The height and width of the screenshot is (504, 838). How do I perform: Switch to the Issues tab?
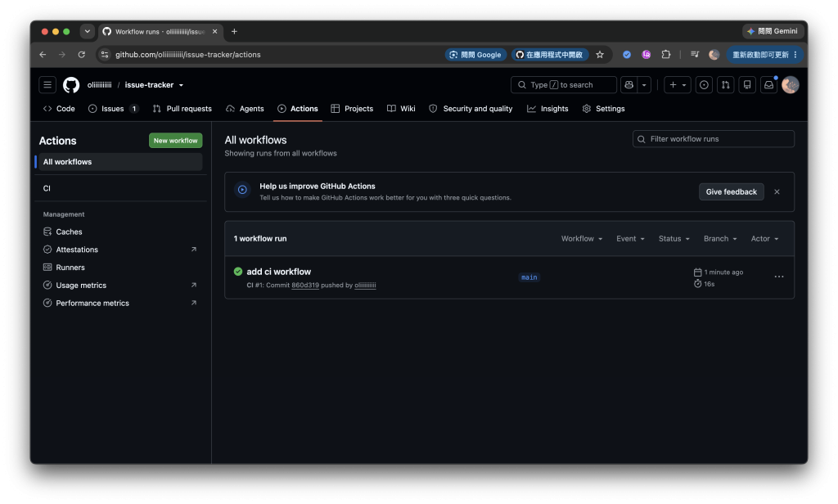[113, 109]
